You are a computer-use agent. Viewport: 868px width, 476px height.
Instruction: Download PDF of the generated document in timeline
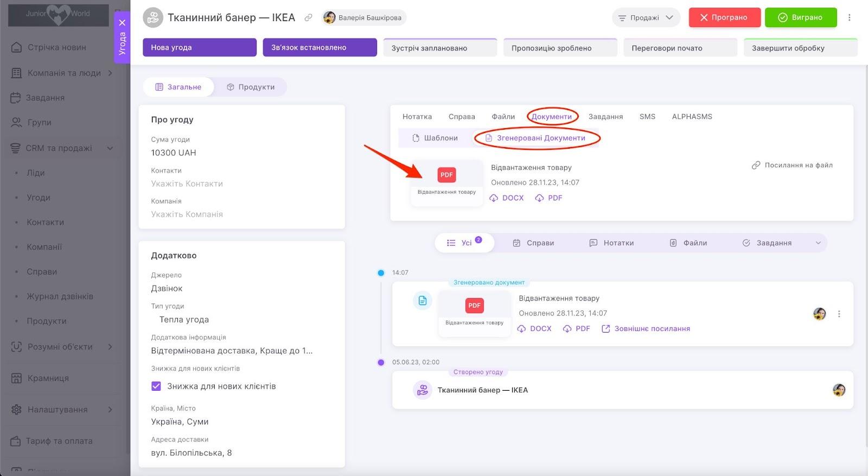tap(577, 328)
